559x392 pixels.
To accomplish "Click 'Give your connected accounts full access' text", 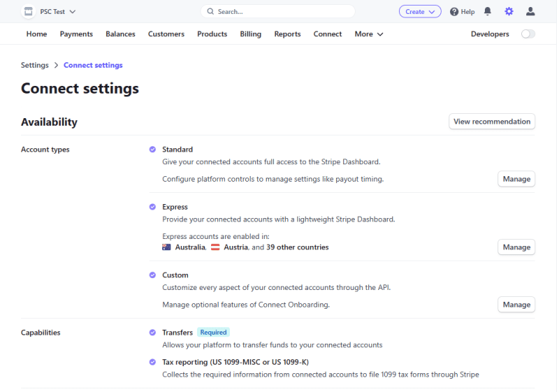I will point(271,162).
